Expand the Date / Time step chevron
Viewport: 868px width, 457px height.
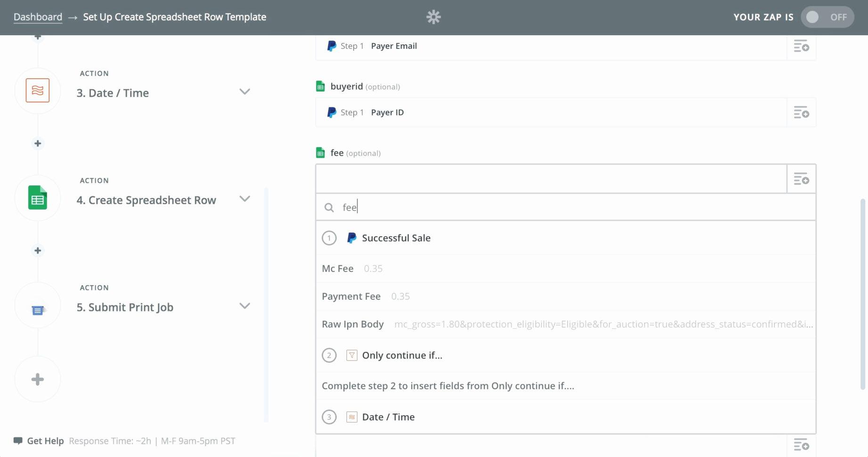[245, 91]
